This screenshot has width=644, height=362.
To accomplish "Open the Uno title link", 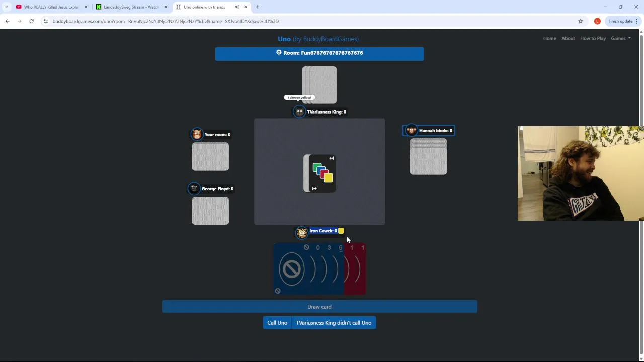I will coord(284,39).
